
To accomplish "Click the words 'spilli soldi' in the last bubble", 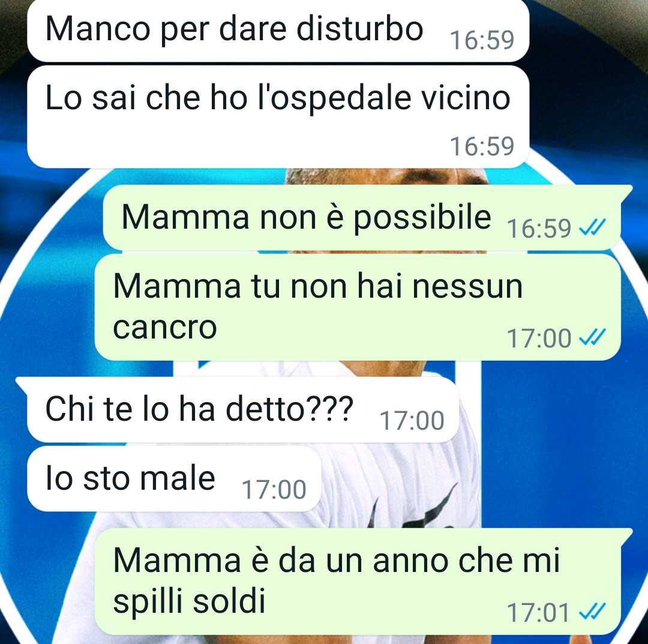I will pyautogui.click(x=189, y=603).
